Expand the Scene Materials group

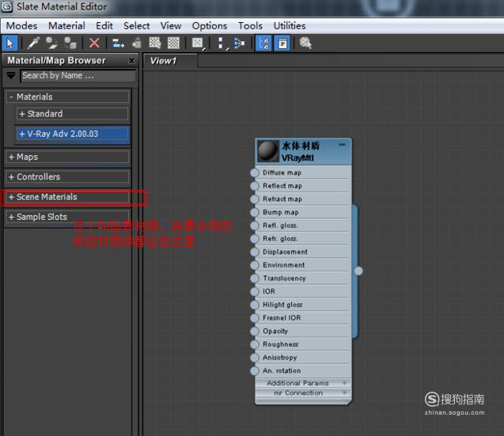tap(67, 197)
